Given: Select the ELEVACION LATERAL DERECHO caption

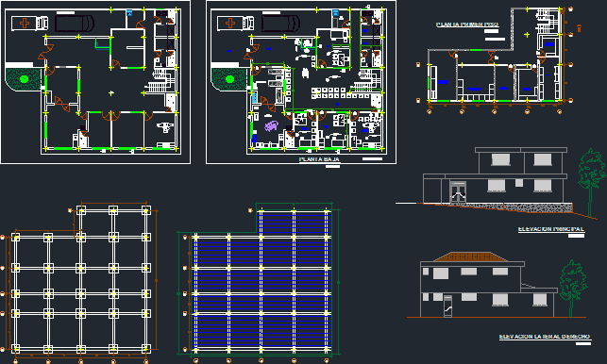Looking at the screenshot, I should tap(545, 337).
